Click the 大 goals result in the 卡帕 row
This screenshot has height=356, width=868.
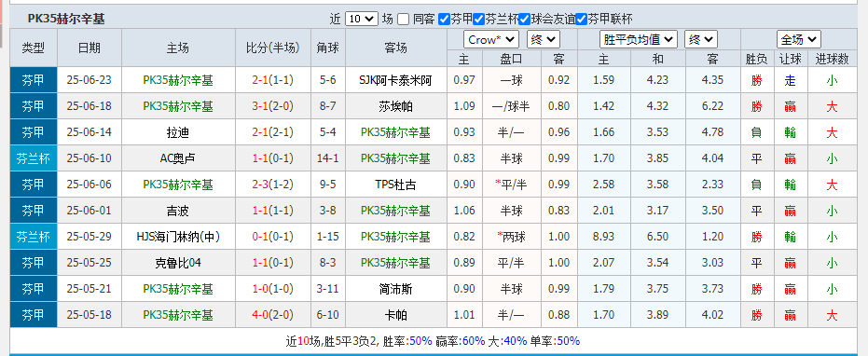click(832, 315)
